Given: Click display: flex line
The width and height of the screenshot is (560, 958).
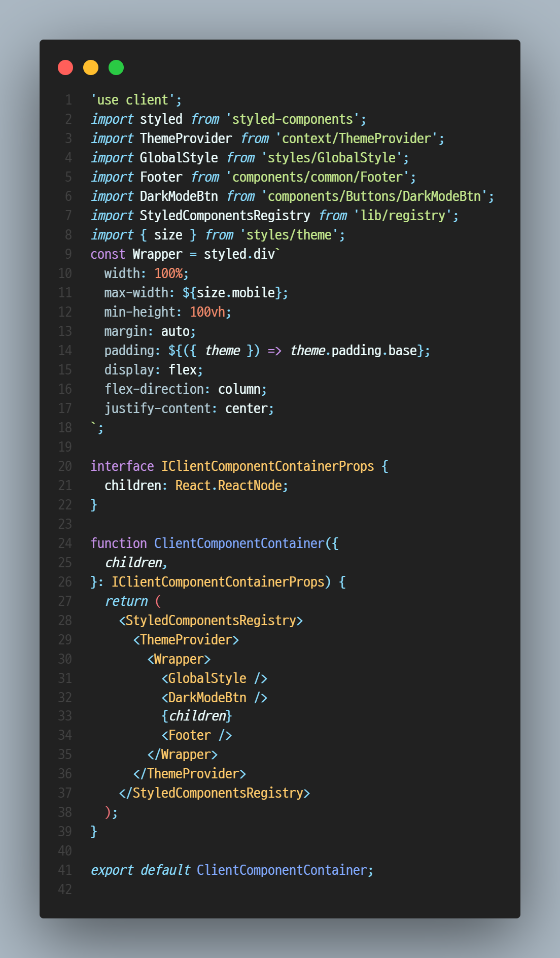Looking at the screenshot, I should click(x=154, y=370).
